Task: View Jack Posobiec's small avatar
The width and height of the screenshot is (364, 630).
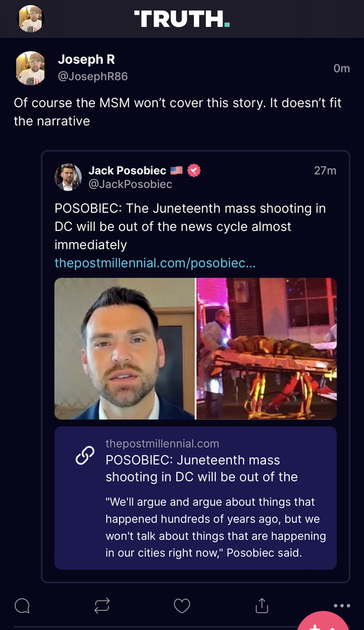Action: pyautogui.click(x=68, y=177)
